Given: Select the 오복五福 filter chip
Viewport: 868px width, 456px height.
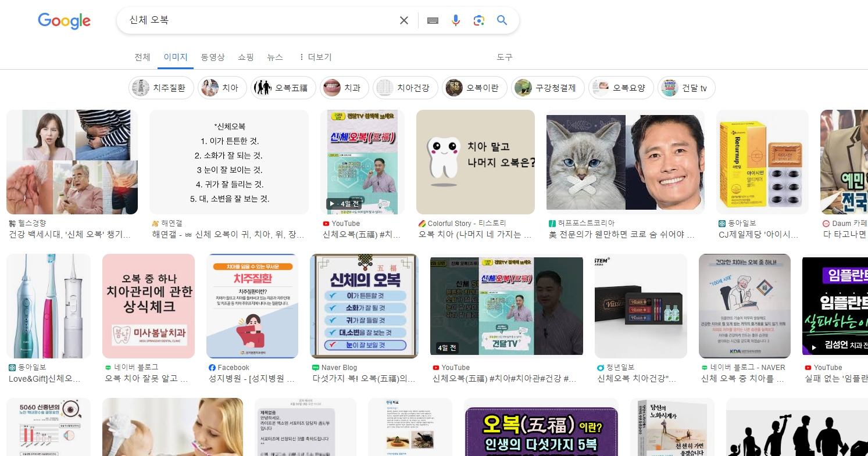Looking at the screenshot, I should (x=283, y=88).
